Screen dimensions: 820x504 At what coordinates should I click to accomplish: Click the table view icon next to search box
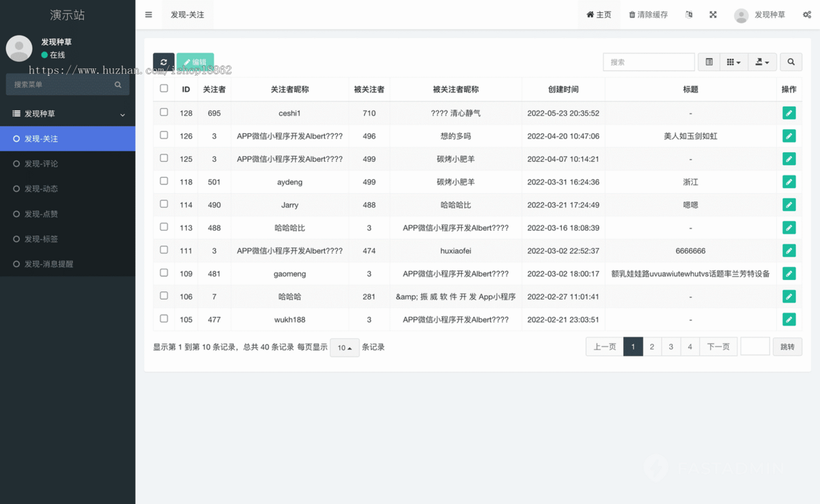[x=709, y=61]
